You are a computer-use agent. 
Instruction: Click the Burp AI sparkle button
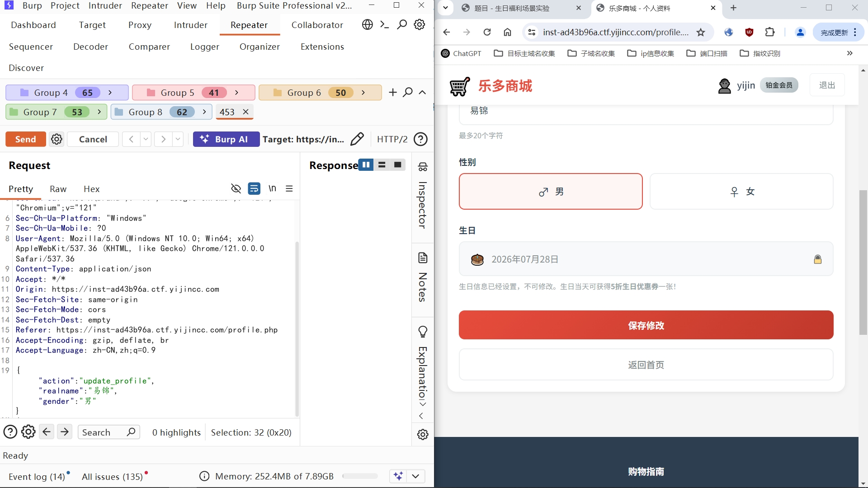226,139
